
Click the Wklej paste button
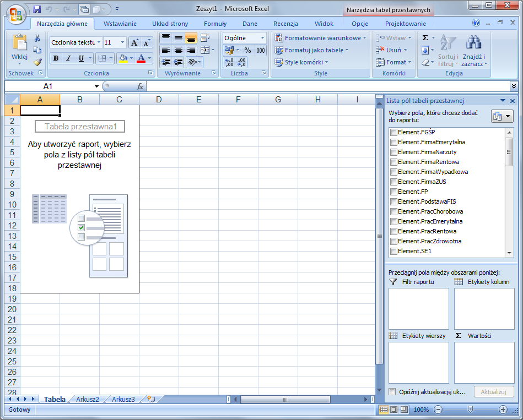click(20, 50)
